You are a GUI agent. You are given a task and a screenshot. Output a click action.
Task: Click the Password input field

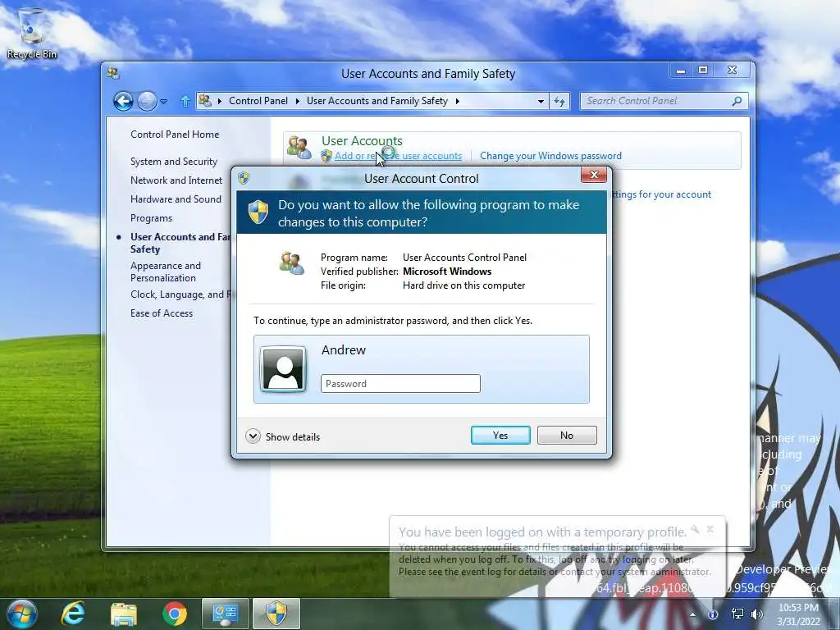coord(400,384)
